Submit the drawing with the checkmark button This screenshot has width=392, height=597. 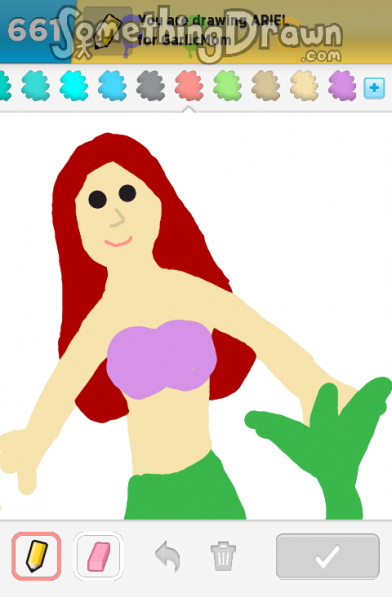(x=328, y=556)
